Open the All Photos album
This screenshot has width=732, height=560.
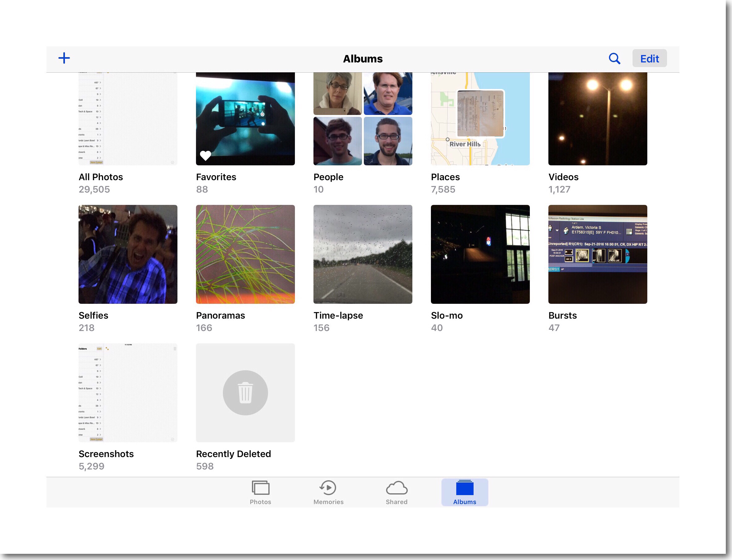pos(128,118)
